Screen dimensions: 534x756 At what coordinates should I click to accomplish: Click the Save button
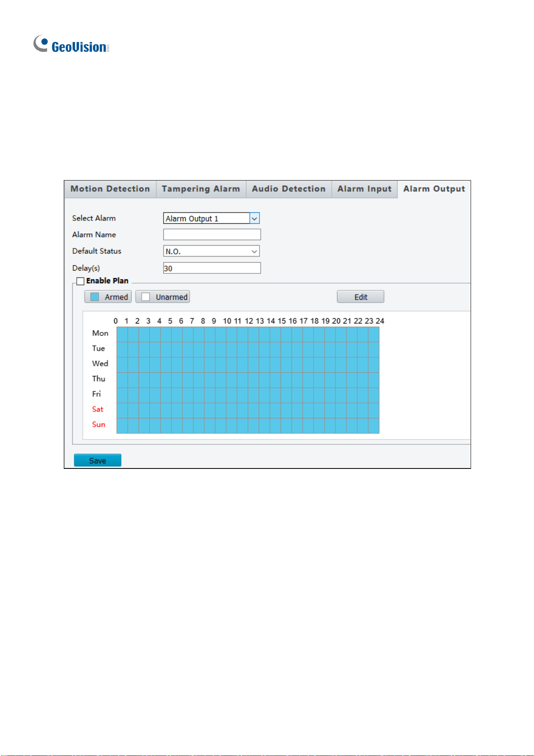[98, 460]
